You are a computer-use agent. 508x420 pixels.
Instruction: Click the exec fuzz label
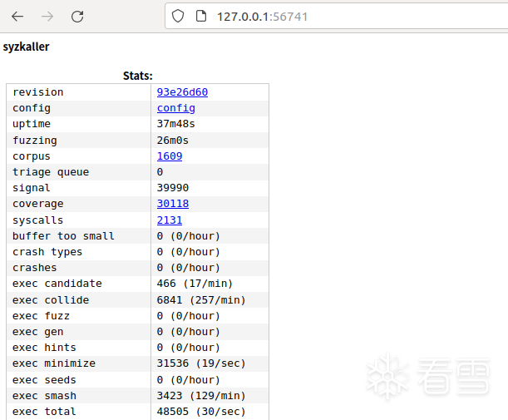[41, 316]
